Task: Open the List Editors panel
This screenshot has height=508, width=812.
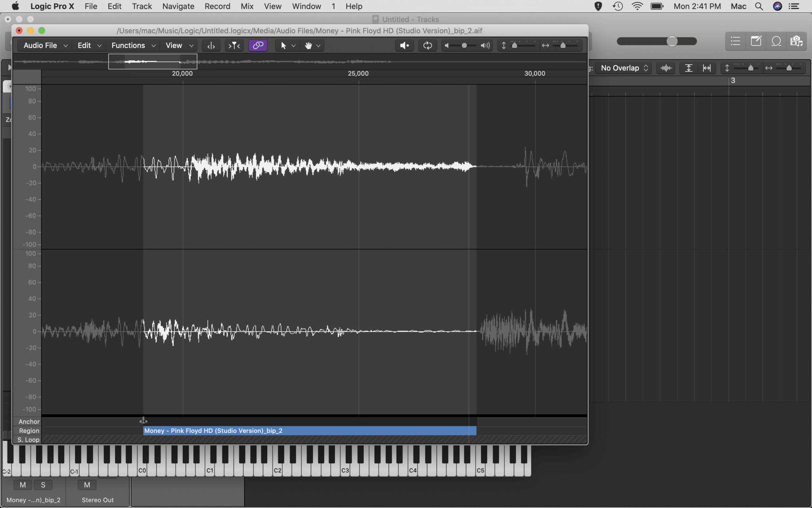Action: 735,41
